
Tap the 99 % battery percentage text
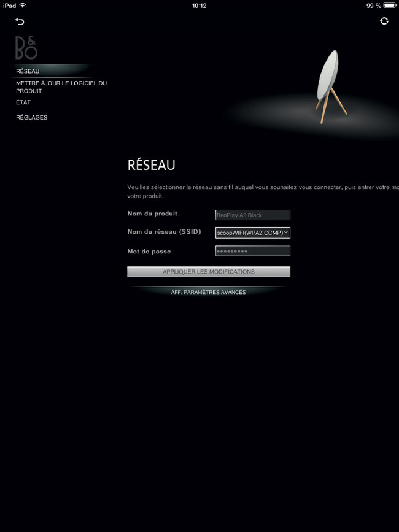coord(374,6)
